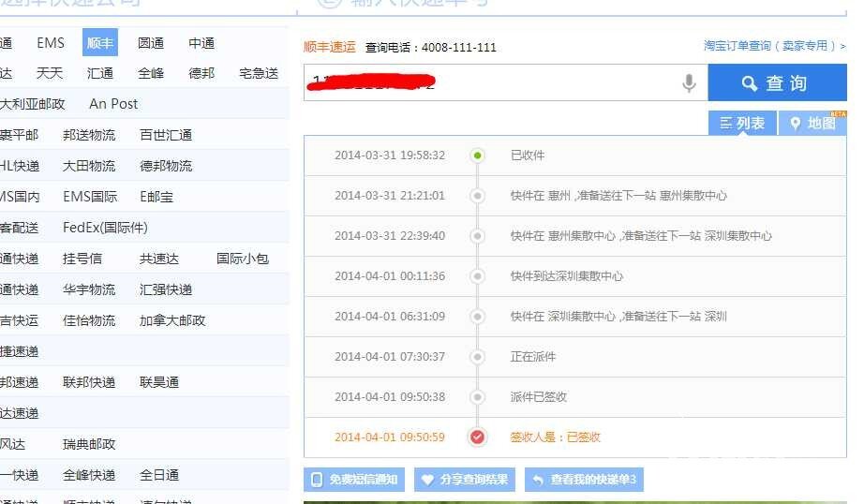Choose 瑞典邮政 courier

[89, 443]
